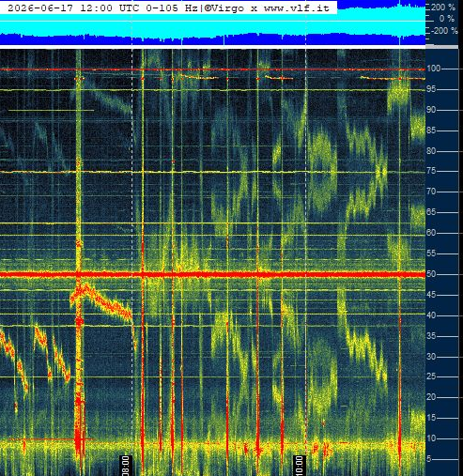Click the 35 Hz axis tick label
Image resolution: width=463 pixels, height=476 pixels.
click(x=431, y=336)
